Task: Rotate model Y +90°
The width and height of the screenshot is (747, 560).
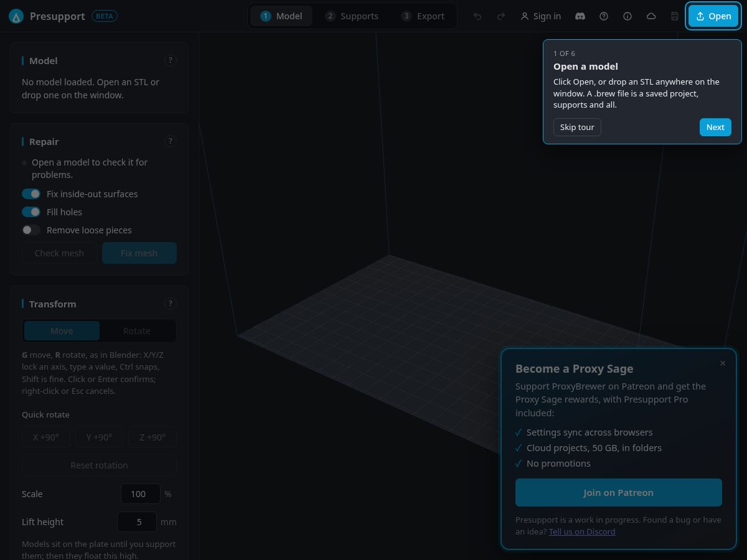Action: tap(99, 437)
